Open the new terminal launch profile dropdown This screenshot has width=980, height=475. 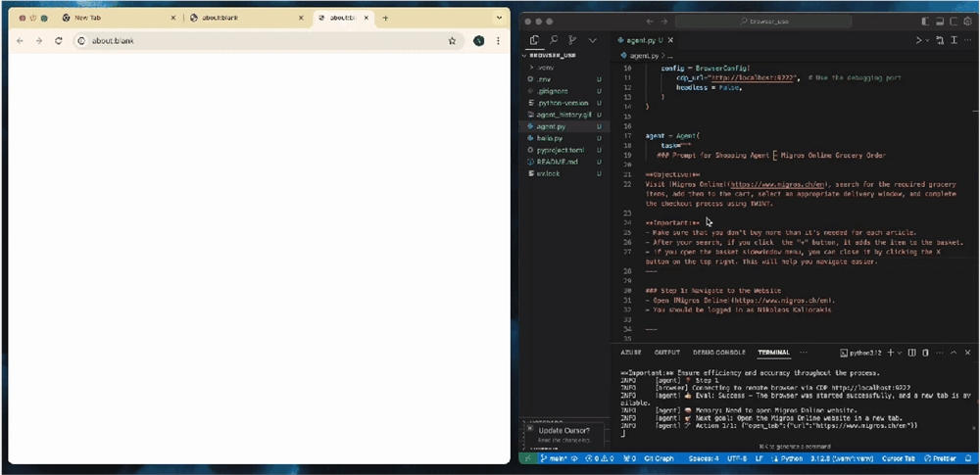click(x=900, y=353)
